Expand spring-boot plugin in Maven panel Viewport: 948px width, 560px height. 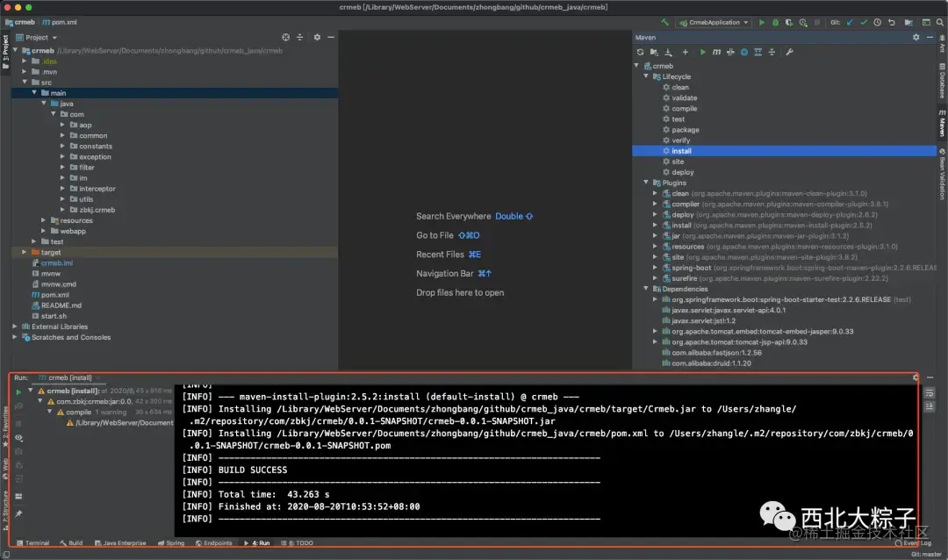coord(656,268)
